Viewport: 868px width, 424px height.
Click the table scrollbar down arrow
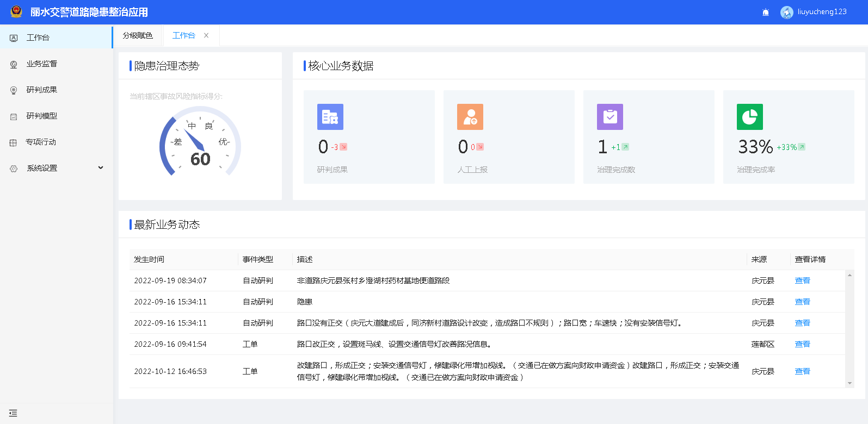[849, 383]
